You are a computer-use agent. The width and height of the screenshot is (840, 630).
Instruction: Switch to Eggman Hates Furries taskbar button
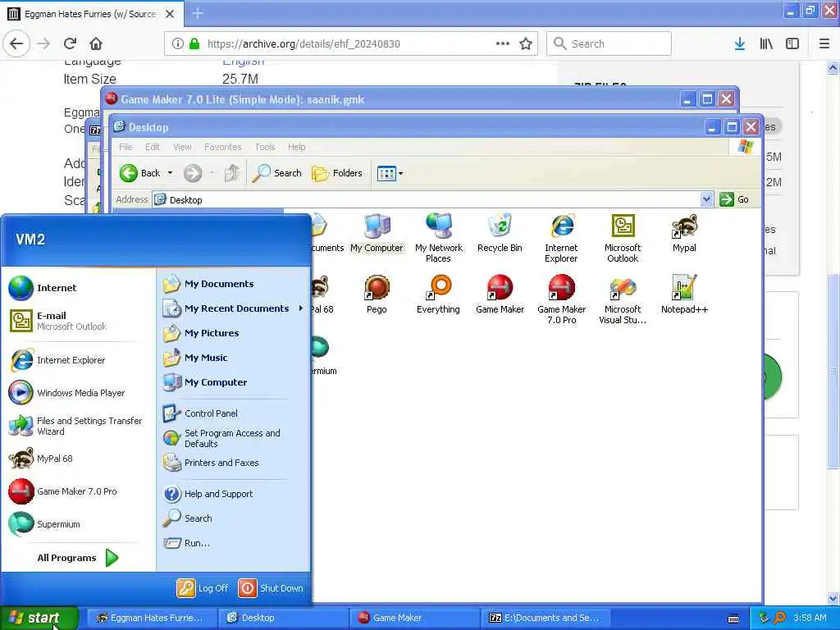(x=152, y=618)
